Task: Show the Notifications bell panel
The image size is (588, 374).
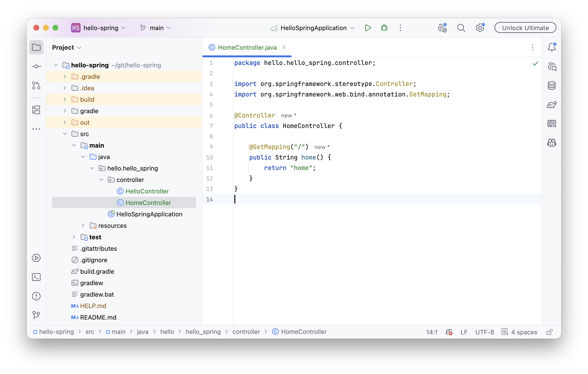Action: 552,47
